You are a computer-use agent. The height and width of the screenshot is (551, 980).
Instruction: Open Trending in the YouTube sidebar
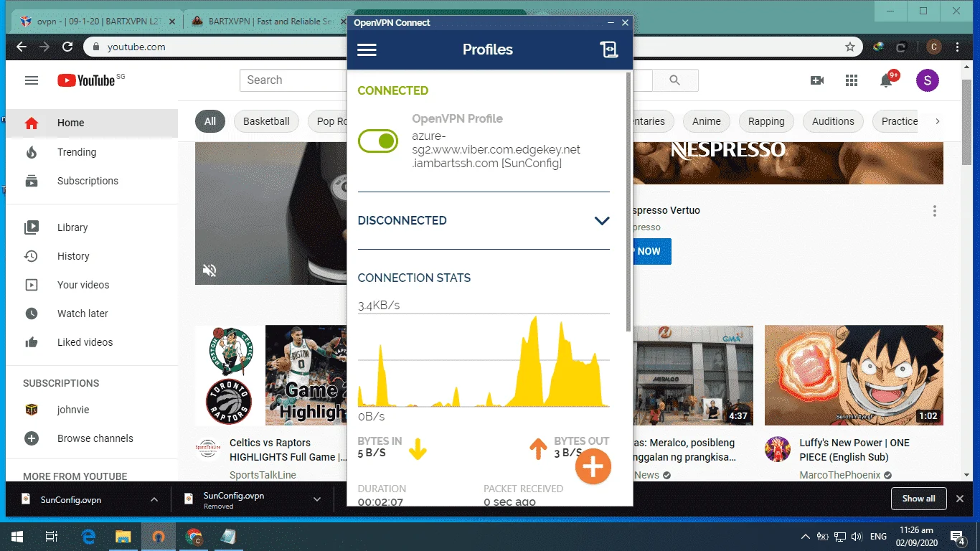[92, 152]
